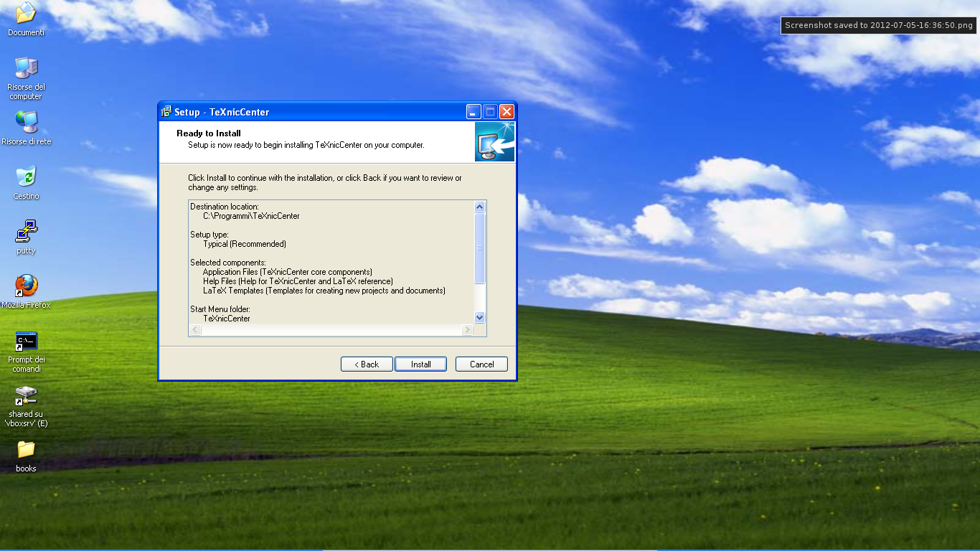Select the shared su 'vboxsrv' drive icon
This screenshot has width=980, height=551.
[26, 406]
